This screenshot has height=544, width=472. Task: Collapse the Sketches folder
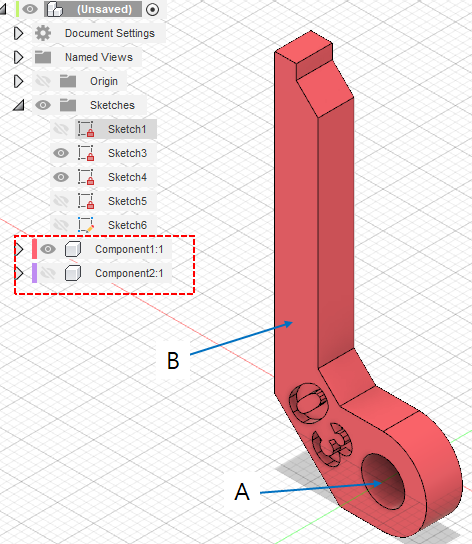(18, 105)
